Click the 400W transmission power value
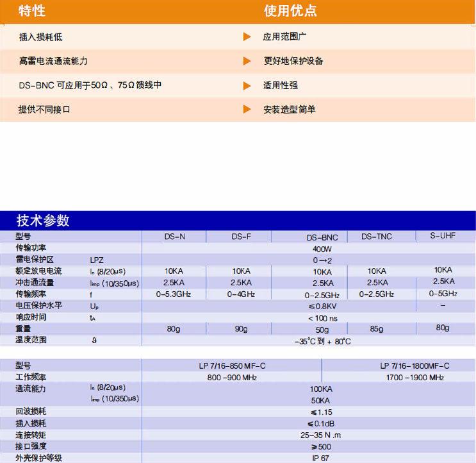Viewport: 476px width, 463px height. [x=322, y=249]
